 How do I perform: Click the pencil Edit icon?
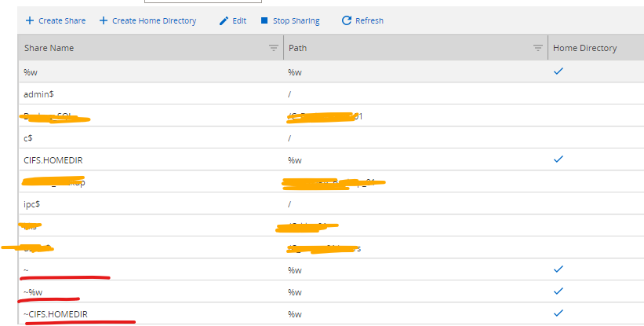[224, 20]
